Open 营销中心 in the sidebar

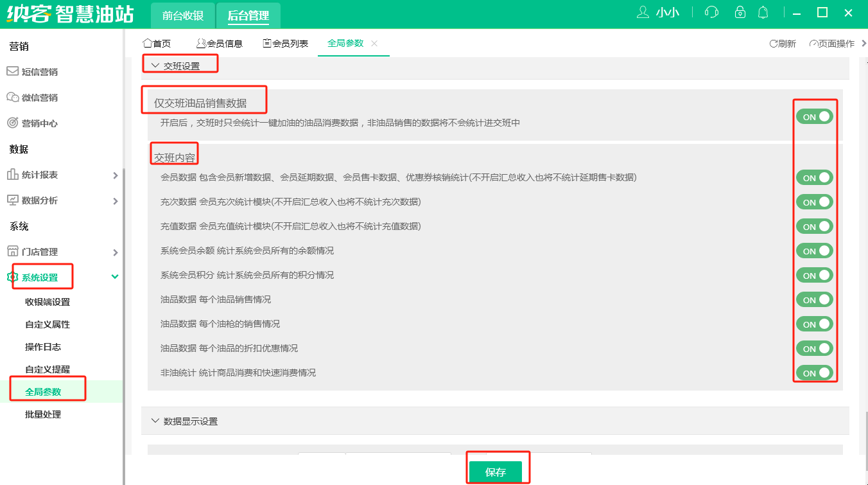[40, 123]
